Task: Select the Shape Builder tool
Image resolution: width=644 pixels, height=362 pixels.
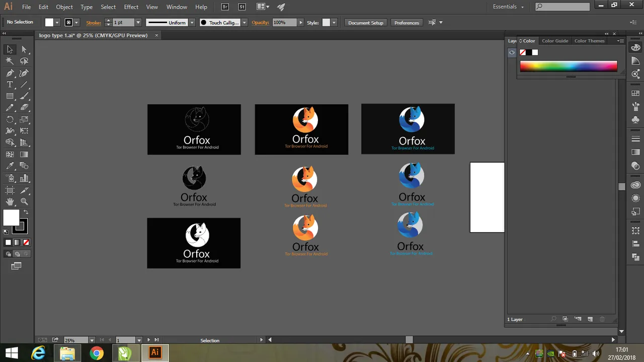Action: (10, 142)
